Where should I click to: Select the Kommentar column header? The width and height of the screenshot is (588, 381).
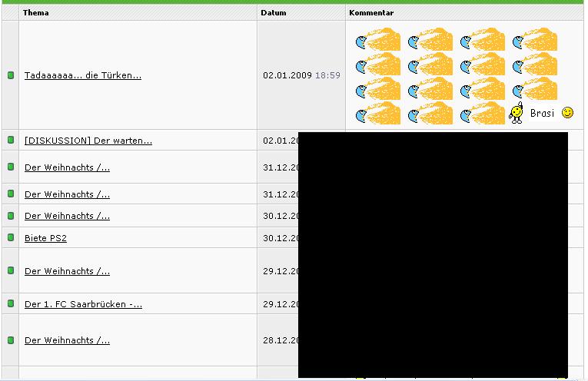coord(371,13)
